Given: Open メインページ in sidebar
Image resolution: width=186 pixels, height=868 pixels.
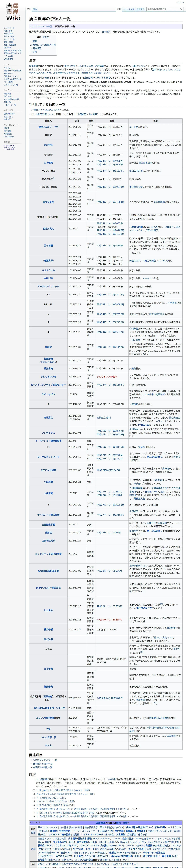Looking at the screenshot, I should tap(9, 28).
